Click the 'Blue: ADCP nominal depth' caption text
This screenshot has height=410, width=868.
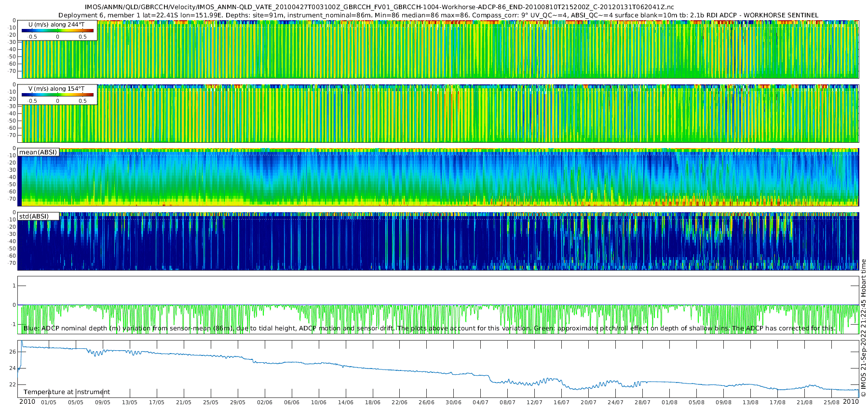tap(429, 328)
